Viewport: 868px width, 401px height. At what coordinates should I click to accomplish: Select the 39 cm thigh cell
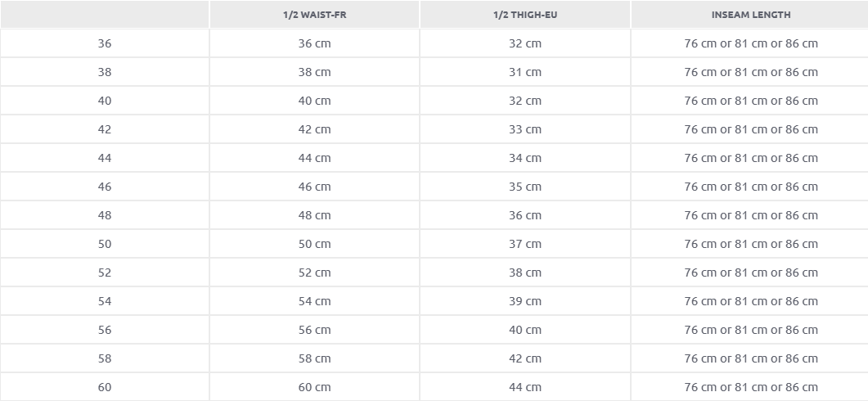coord(524,301)
